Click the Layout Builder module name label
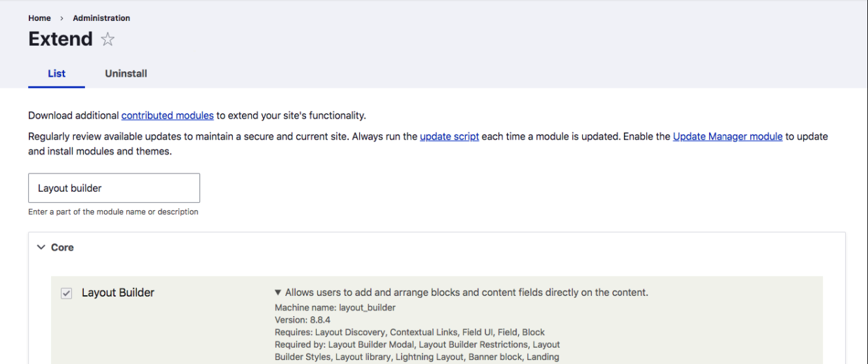868x364 pixels. (118, 293)
